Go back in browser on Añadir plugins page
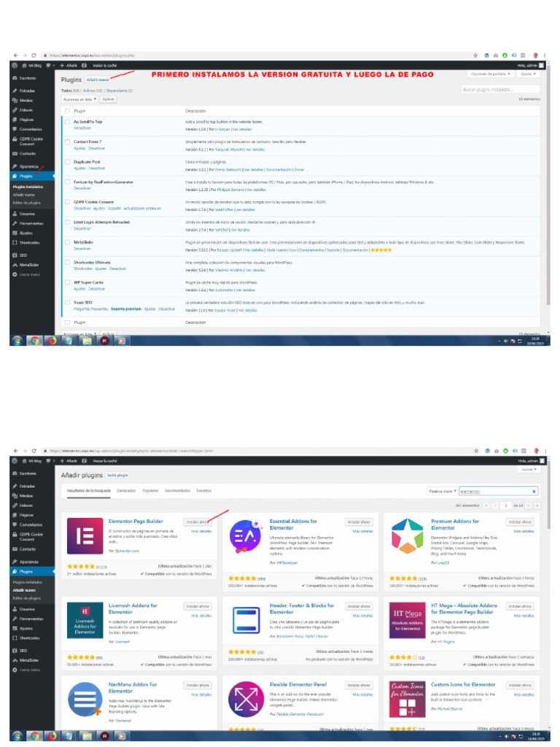 coord(16,451)
